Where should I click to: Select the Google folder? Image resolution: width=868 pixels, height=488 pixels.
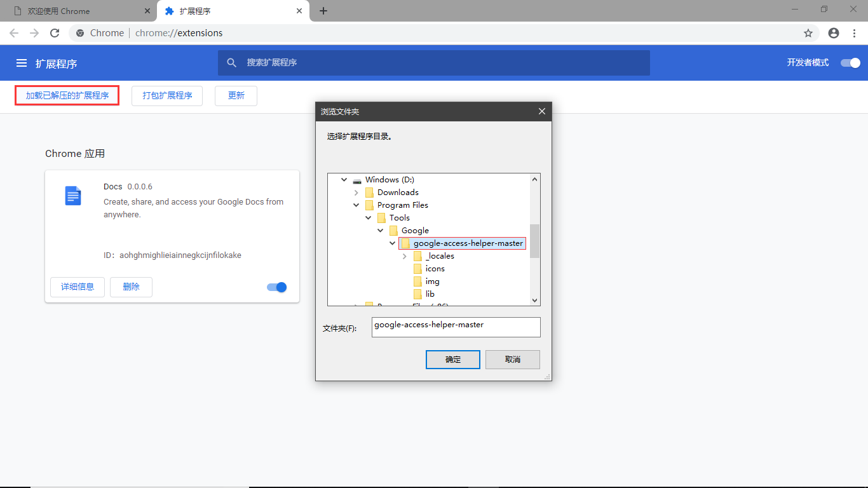click(x=415, y=231)
